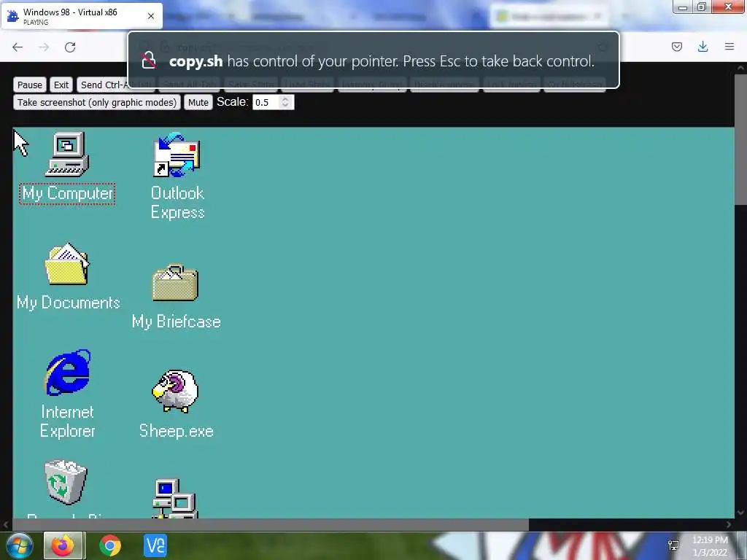Click the Pause emulator button
The image size is (747, 560).
click(x=29, y=85)
